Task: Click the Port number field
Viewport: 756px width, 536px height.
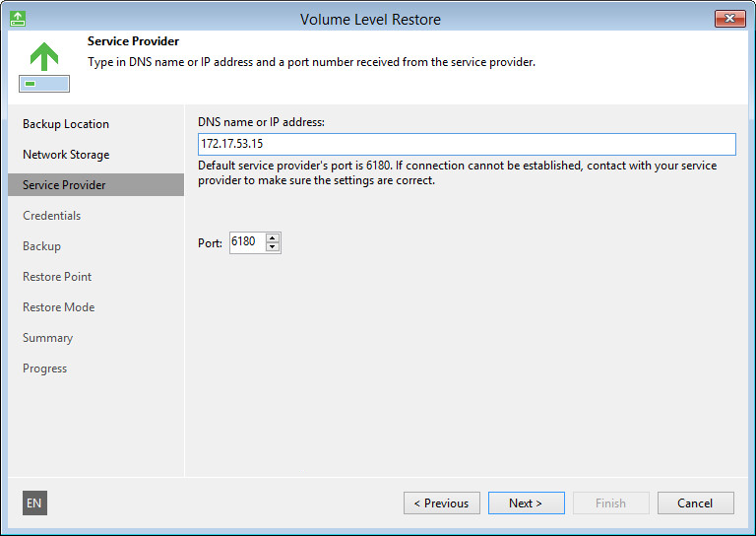Action: [x=247, y=242]
